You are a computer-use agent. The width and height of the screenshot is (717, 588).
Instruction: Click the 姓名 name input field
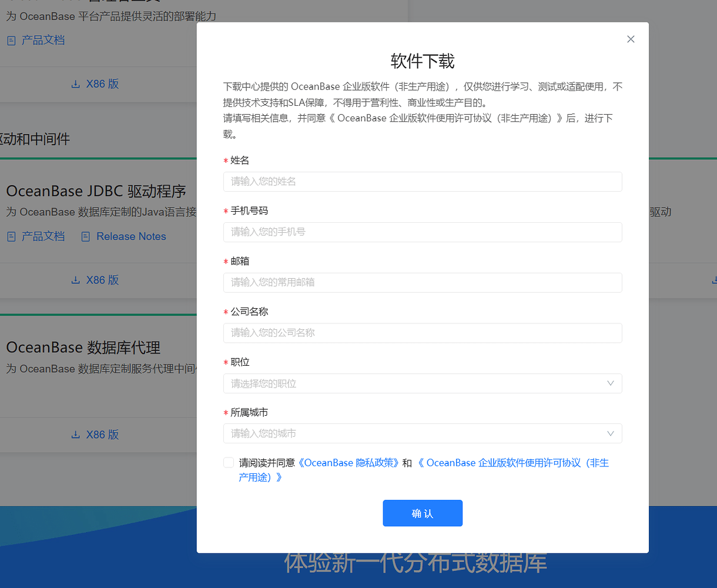423,182
